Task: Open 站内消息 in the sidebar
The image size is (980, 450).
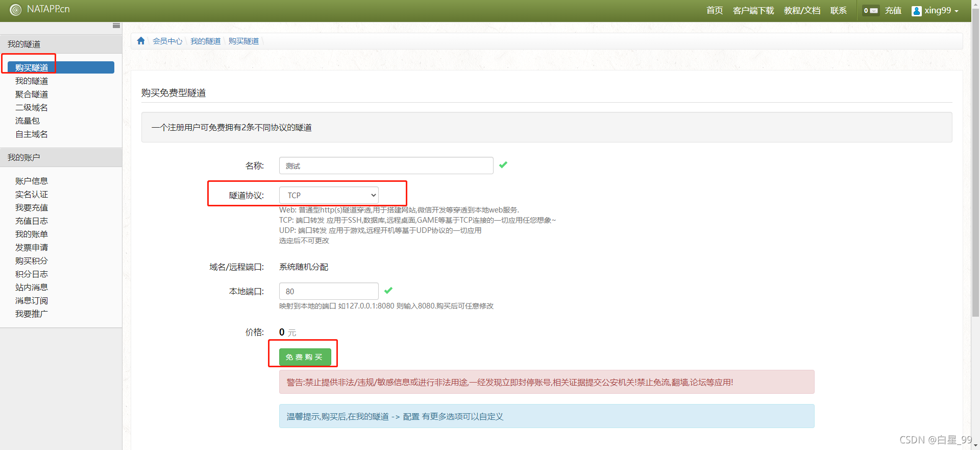Action: (32, 287)
